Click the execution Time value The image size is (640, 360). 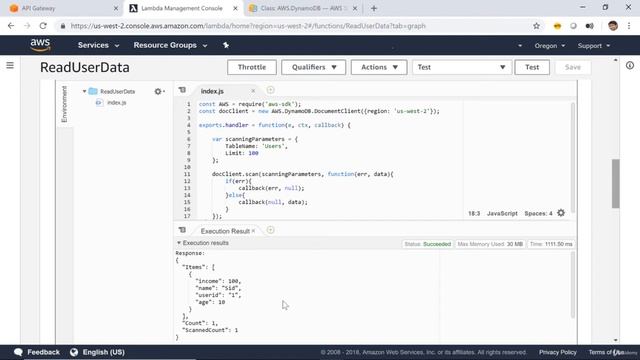551,244
